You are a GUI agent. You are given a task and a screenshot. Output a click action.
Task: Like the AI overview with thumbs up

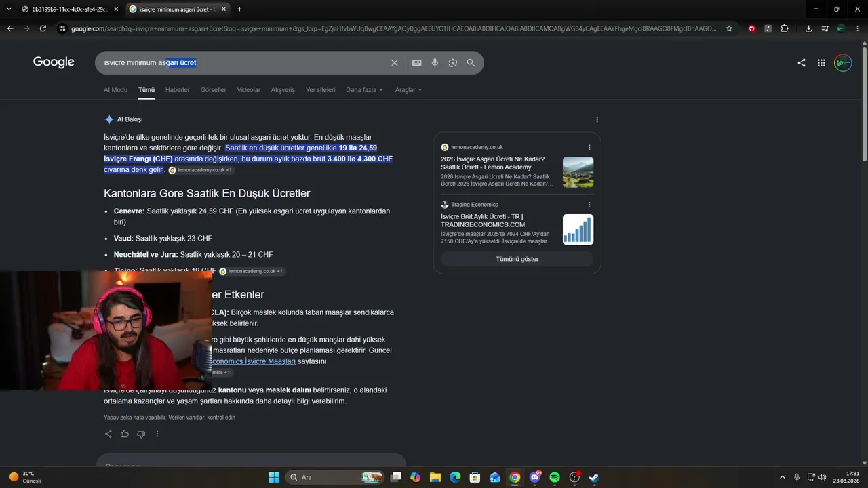(x=125, y=434)
